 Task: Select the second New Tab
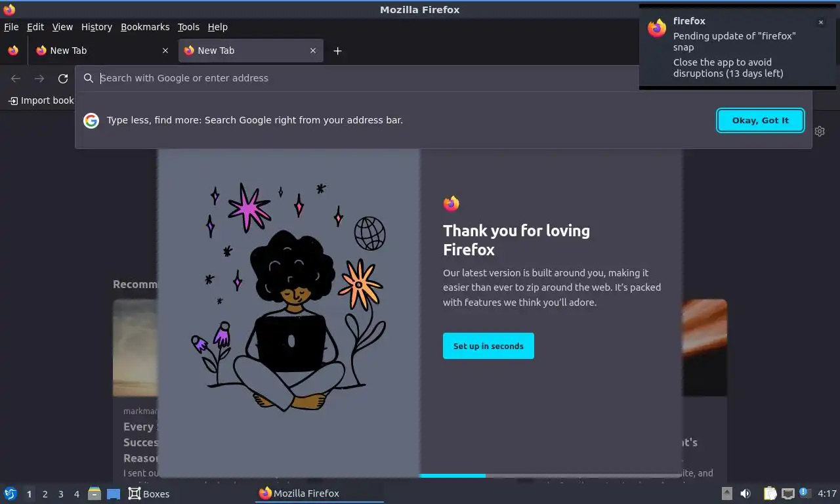249,51
